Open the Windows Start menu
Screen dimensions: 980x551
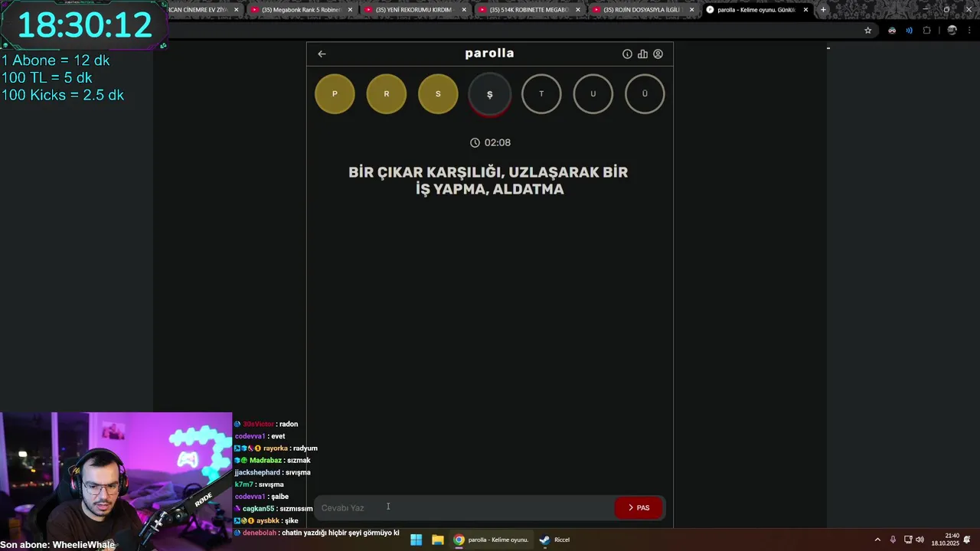pos(416,540)
